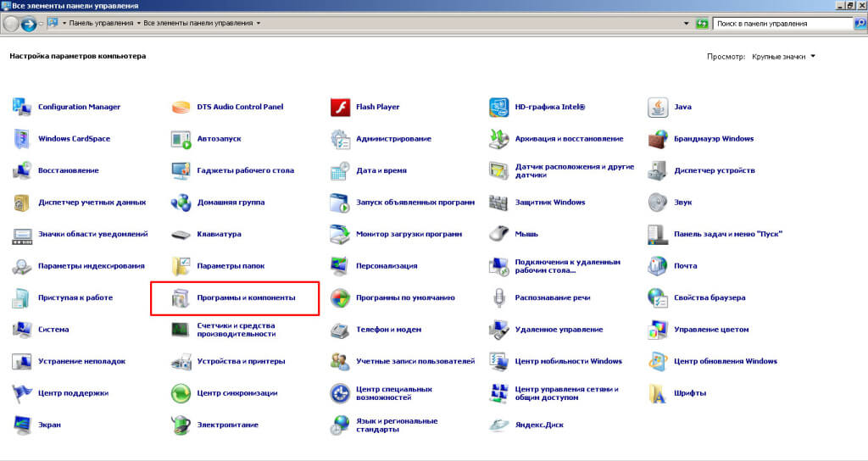
Task: Open the Параметры индексирования link
Action: coord(92,266)
